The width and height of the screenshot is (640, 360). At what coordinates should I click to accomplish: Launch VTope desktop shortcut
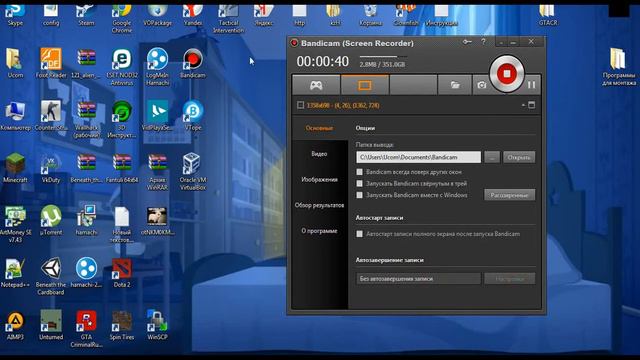(x=193, y=116)
